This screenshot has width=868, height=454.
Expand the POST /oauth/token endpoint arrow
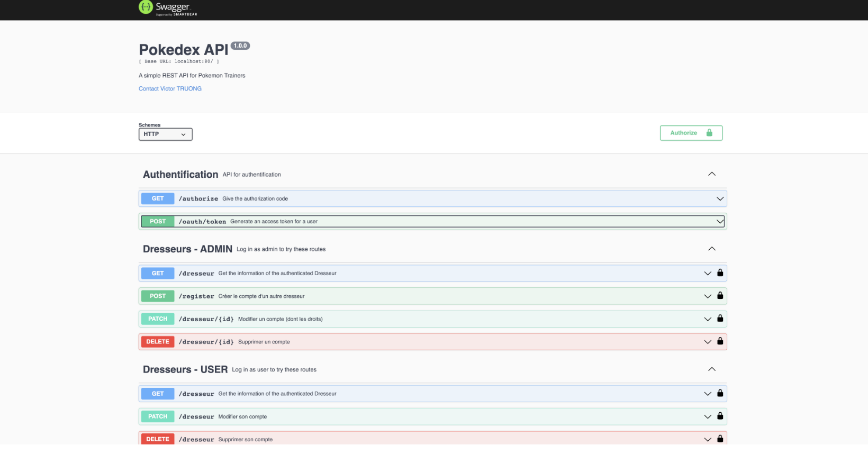coord(720,222)
